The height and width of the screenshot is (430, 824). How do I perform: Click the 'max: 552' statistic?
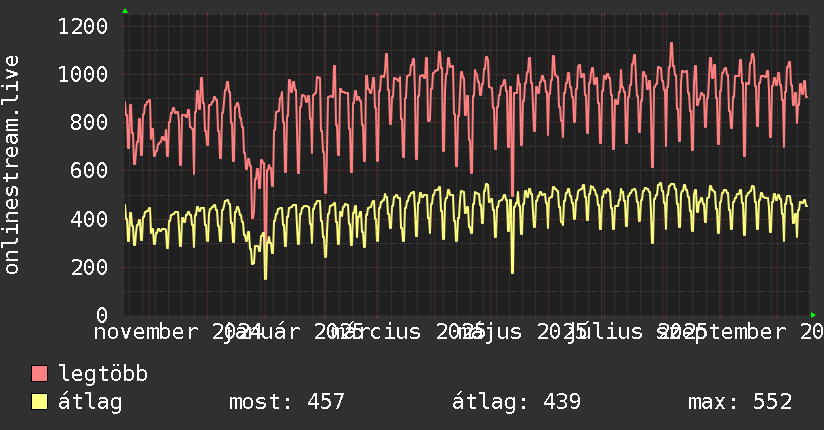pyautogui.click(x=740, y=402)
